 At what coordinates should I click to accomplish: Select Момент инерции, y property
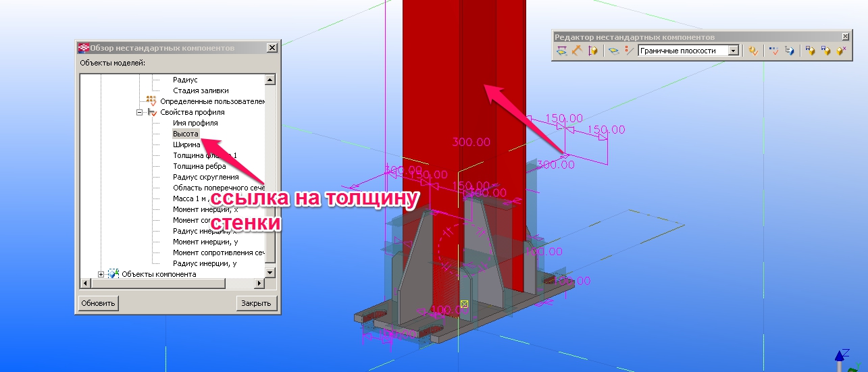205,242
